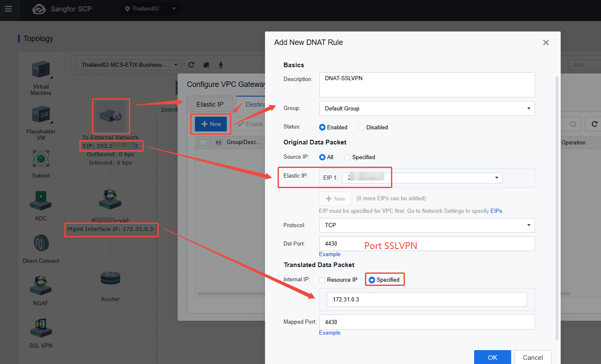The height and width of the screenshot is (364, 601).
Task: Click the dialog vertical scrollbar
Action: [x=557, y=208]
